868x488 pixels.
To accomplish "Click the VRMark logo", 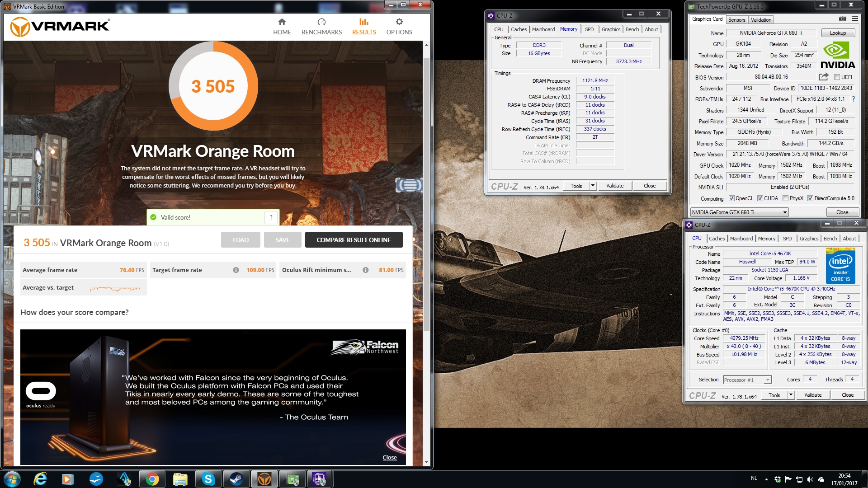I will [60, 27].
